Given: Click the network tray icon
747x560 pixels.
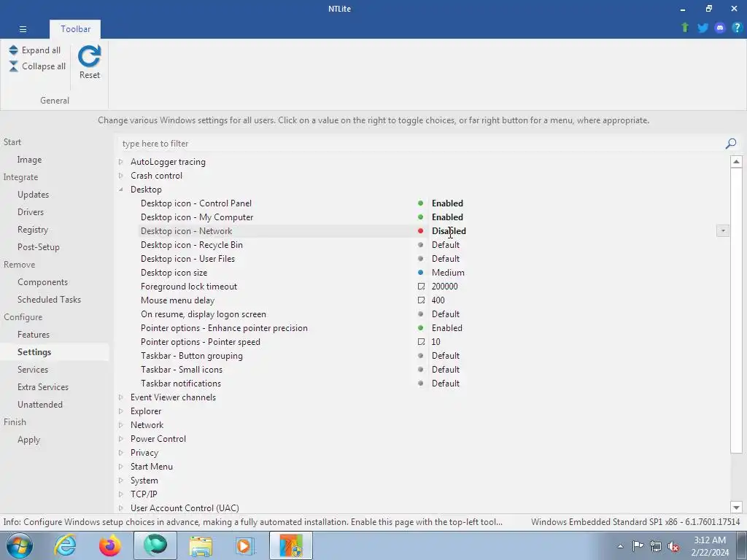Looking at the screenshot, I should [x=656, y=546].
